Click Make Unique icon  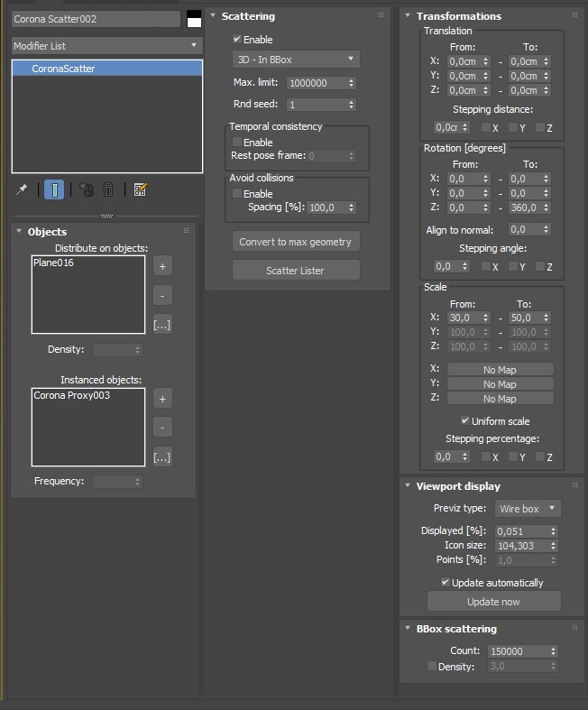tap(87, 189)
